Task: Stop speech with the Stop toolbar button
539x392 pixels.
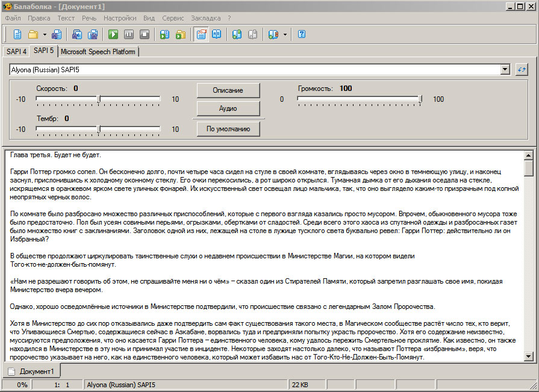Action: (x=145, y=34)
